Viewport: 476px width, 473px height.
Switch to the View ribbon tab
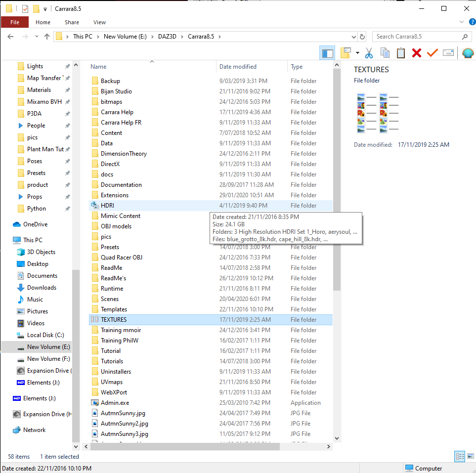pos(99,22)
